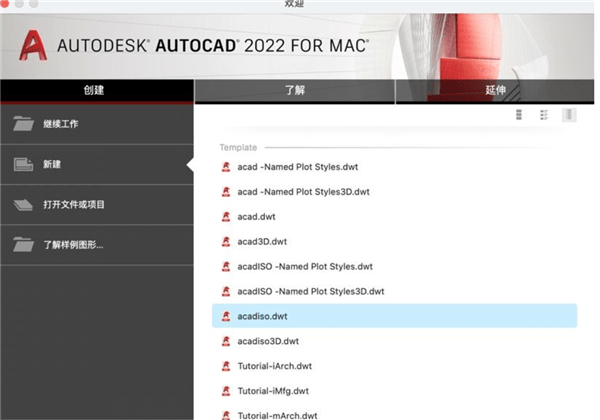Switch to the plain list view icon

click(x=519, y=115)
